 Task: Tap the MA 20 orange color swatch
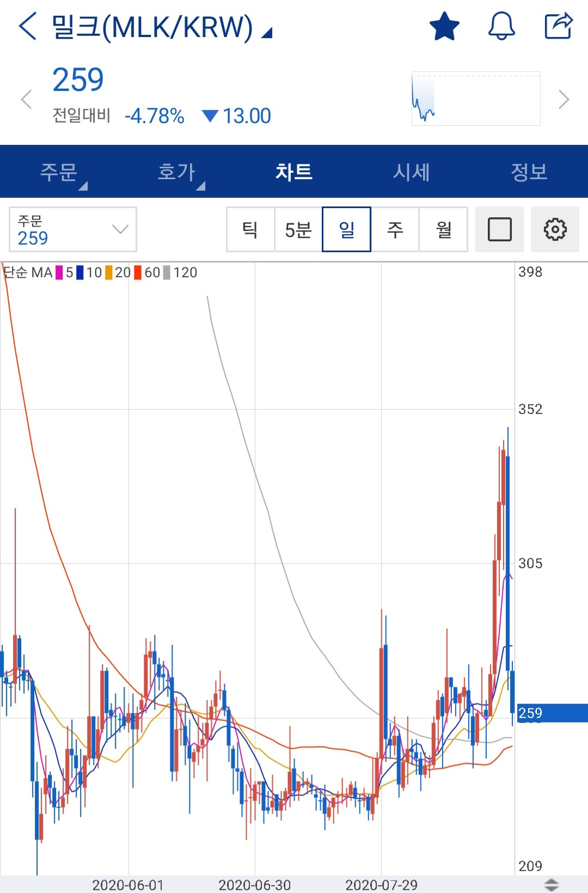(109, 272)
